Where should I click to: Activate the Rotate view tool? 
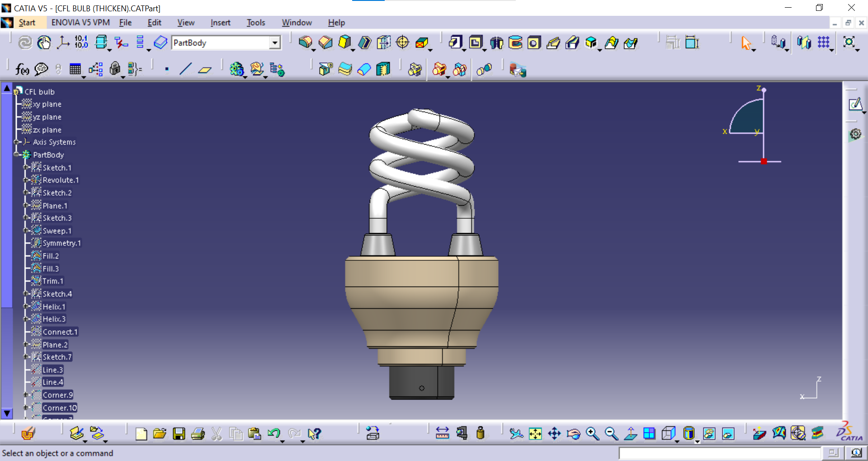(573, 433)
